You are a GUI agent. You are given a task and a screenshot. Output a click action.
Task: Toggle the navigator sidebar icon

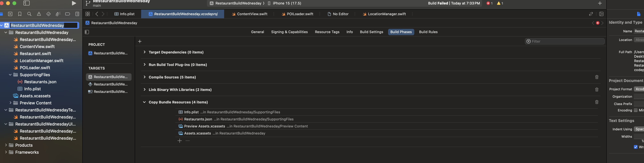click(x=27, y=3)
